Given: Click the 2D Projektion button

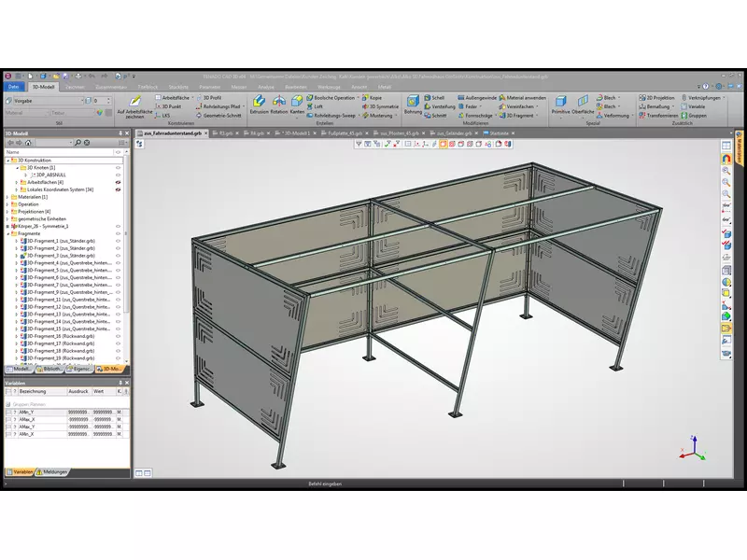Looking at the screenshot, I should click(659, 97).
